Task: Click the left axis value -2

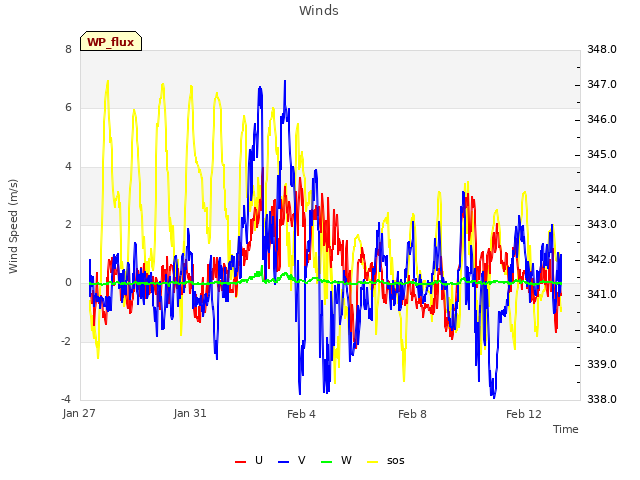Action: point(66,341)
